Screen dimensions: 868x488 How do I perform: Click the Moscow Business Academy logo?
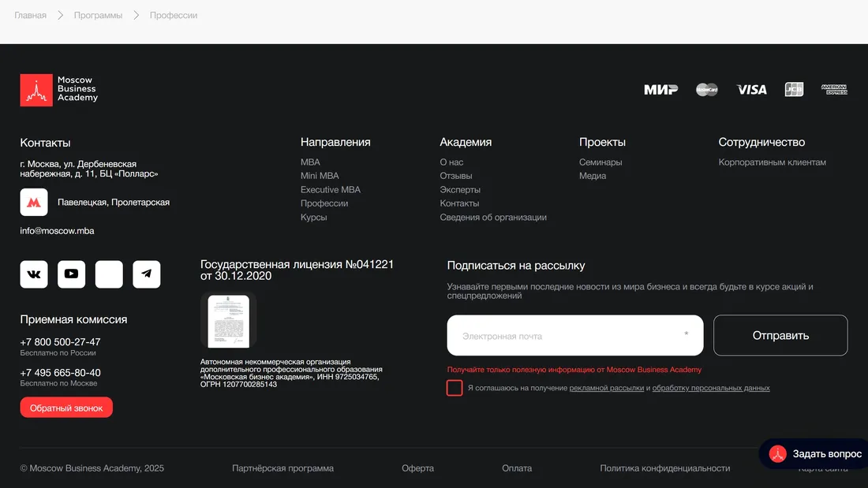[58, 89]
